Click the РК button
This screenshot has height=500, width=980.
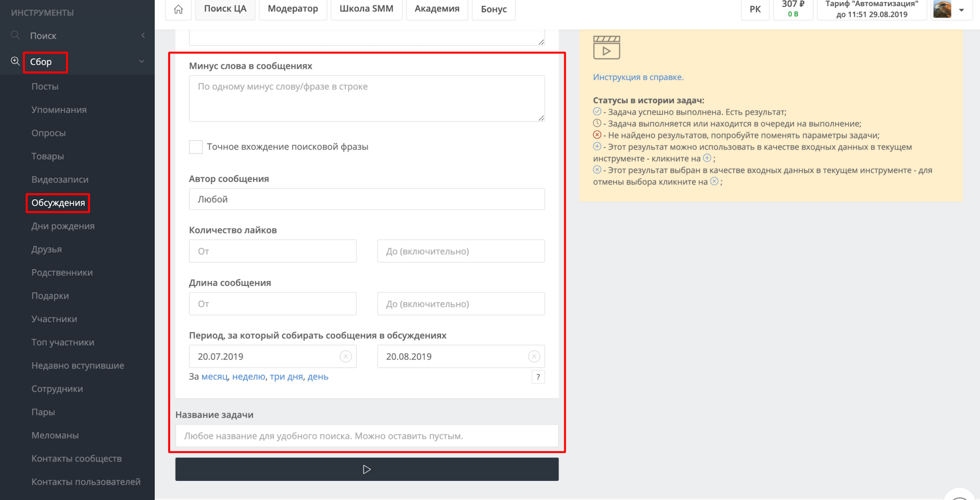coord(755,9)
